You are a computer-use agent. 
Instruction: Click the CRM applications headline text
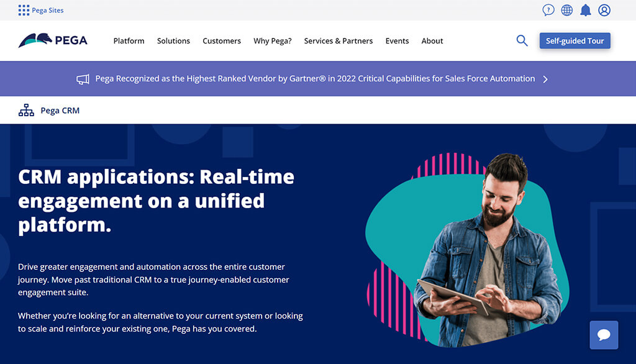point(156,201)
